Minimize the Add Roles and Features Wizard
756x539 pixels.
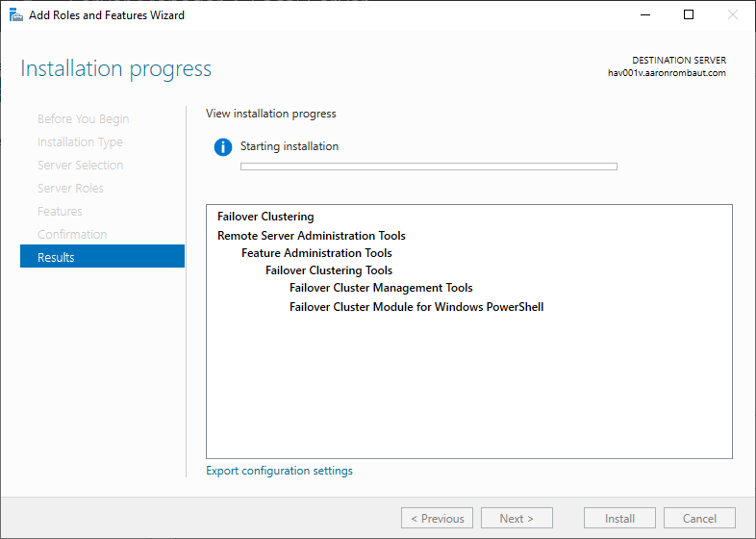click(644, 14)
